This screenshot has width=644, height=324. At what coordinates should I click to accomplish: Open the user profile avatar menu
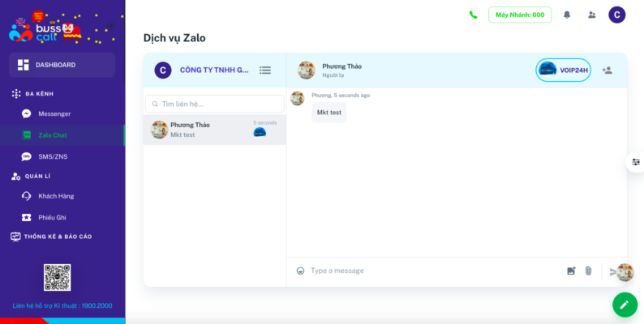point(617,15)
